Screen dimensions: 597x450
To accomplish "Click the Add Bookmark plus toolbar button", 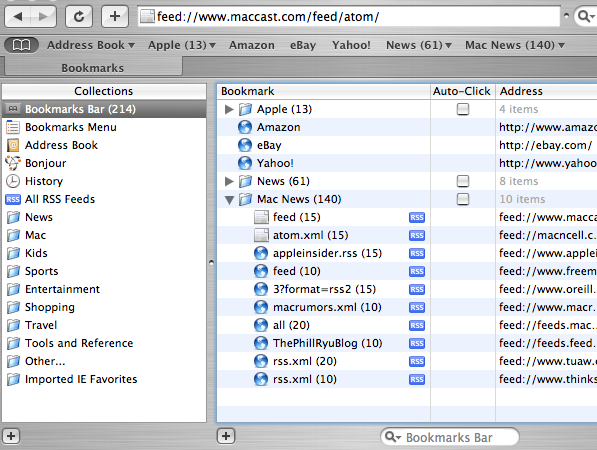I will (x=115, y=16).
